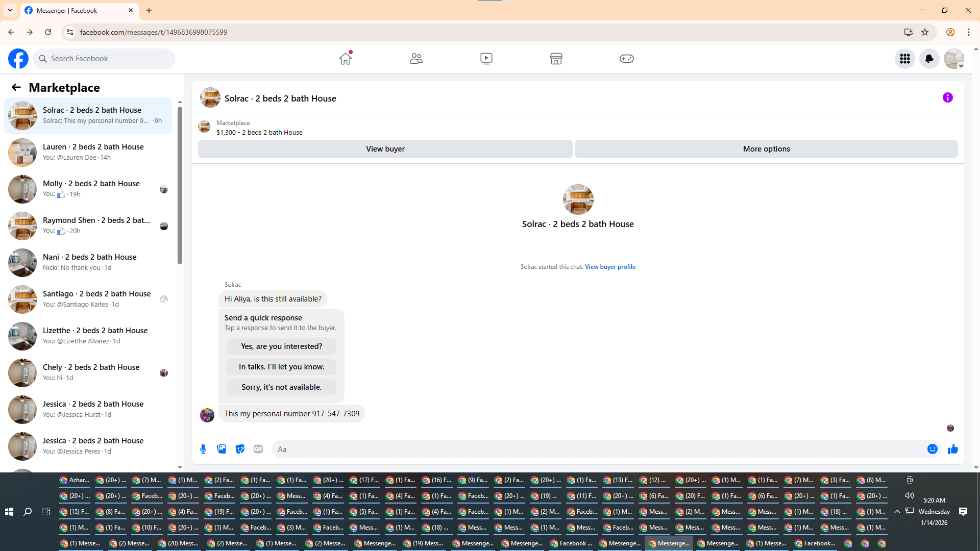Open Marketplace tab in top navigation
The image size is (980, 551).
click(x=556, y=59)
